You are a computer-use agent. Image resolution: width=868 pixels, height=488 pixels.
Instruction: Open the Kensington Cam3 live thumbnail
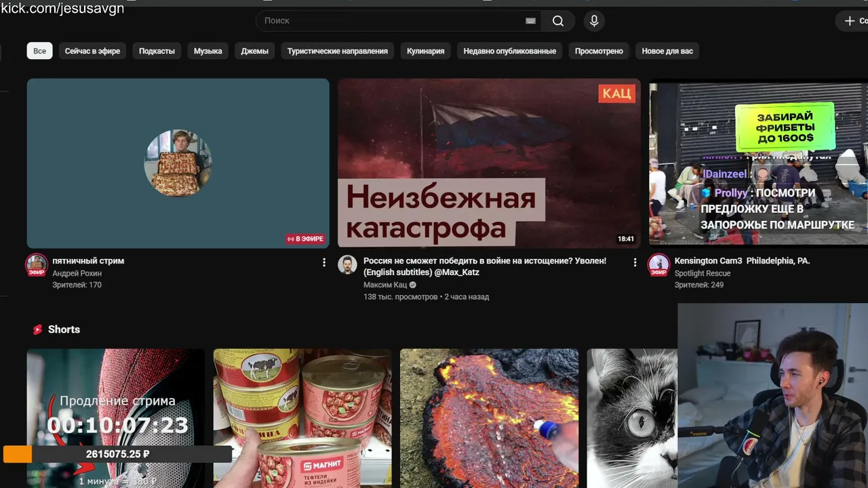coord(758,163)
